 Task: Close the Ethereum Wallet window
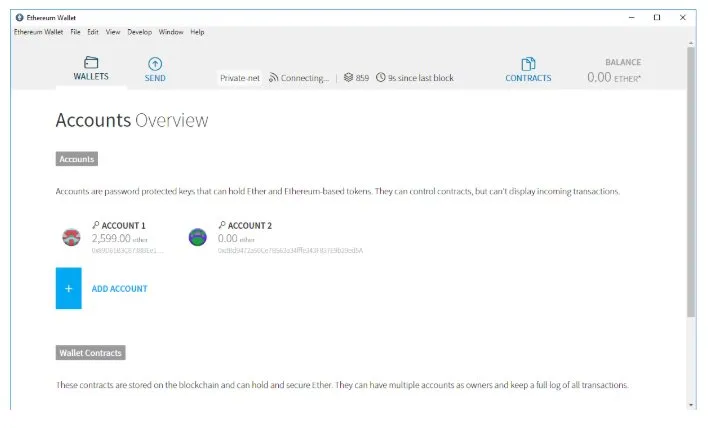click(x=683, y=17)
